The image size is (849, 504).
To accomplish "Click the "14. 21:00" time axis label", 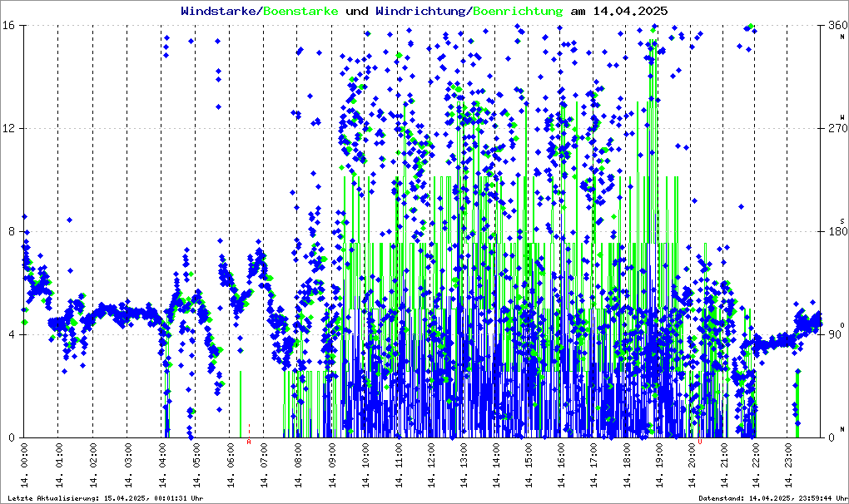I will [x=724, y=466].
